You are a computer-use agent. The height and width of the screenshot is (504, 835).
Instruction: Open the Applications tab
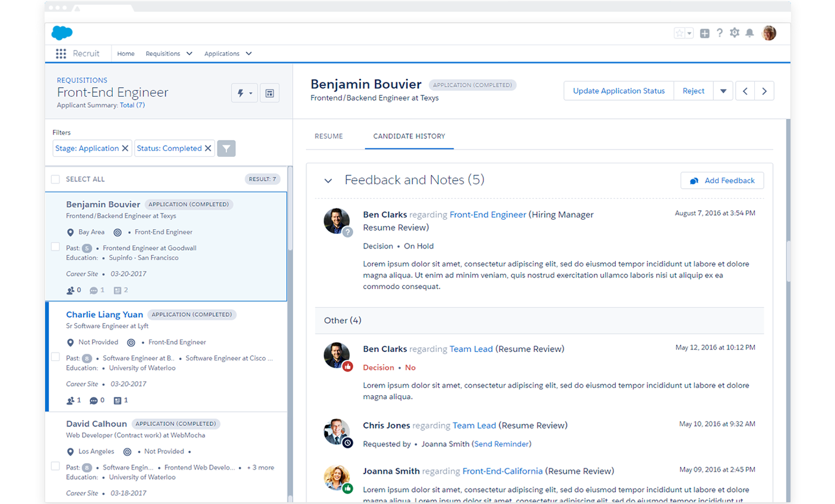pyautogui.click(x=222, y=53)
